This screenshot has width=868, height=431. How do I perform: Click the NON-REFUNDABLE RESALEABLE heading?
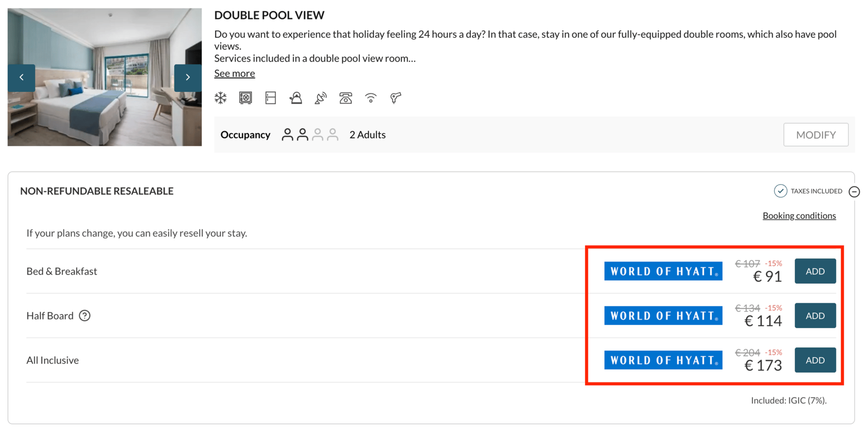pyautogui.click(x=97, y=191)
